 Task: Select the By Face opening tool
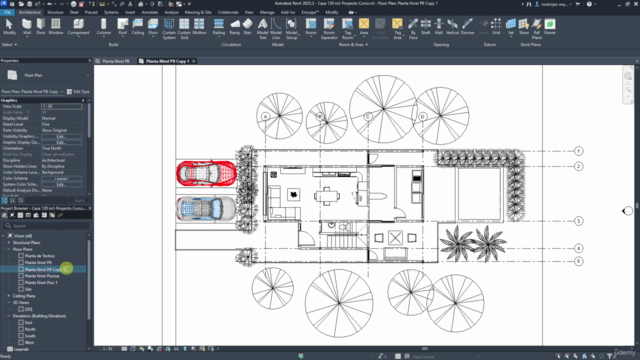(x=413, y=29)
